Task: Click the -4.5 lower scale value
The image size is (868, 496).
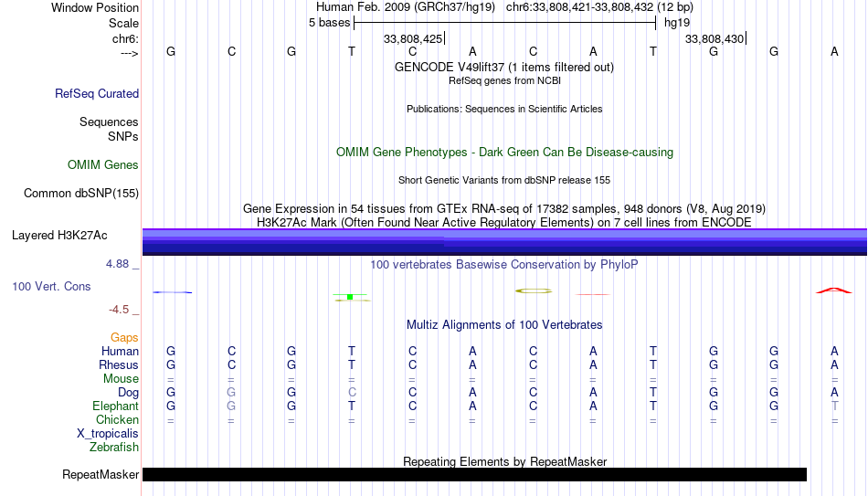Action: (119, 310)
